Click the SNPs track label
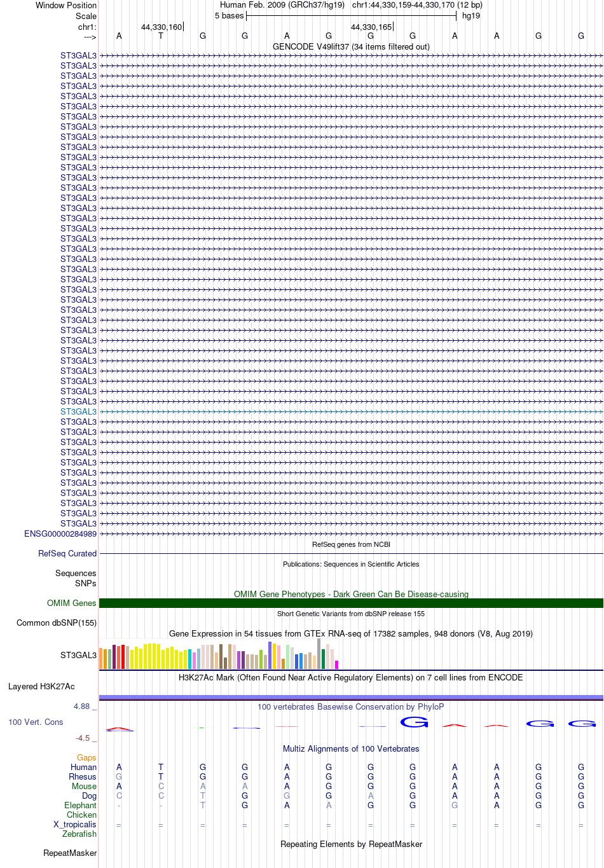The height and width of the screenshot is (868, 604). point(86,583)
